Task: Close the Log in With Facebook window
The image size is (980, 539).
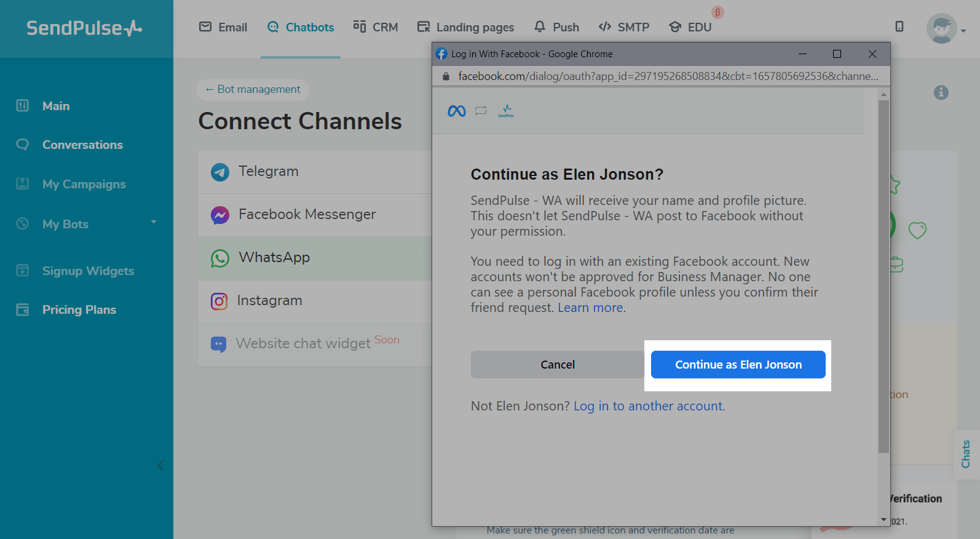Action: click(872, 54)
